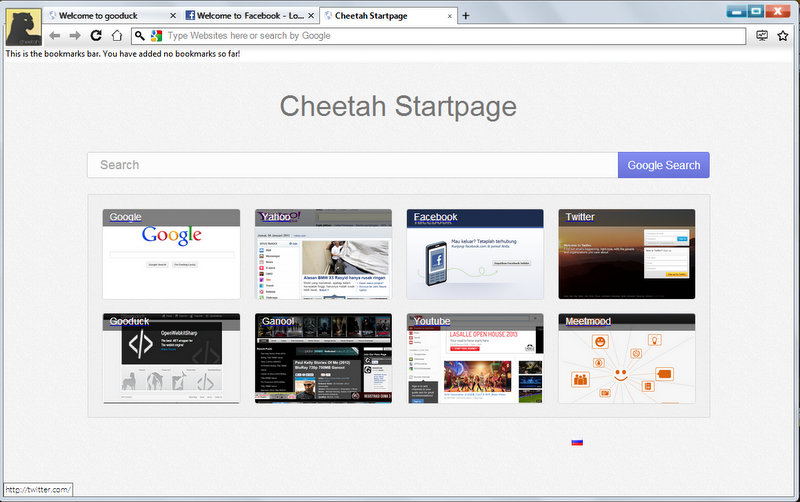
Task: Click the Google Search button
Action: (663, 165)
